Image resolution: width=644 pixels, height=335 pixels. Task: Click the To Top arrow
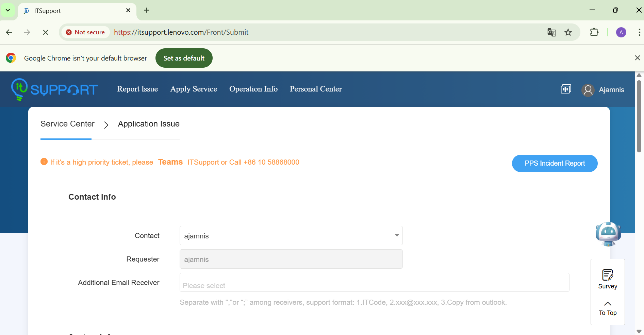click(608, 308)
